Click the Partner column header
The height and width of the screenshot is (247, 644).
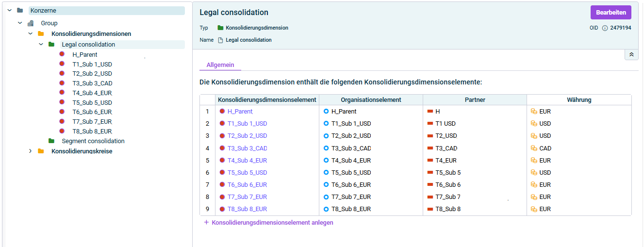475,100
